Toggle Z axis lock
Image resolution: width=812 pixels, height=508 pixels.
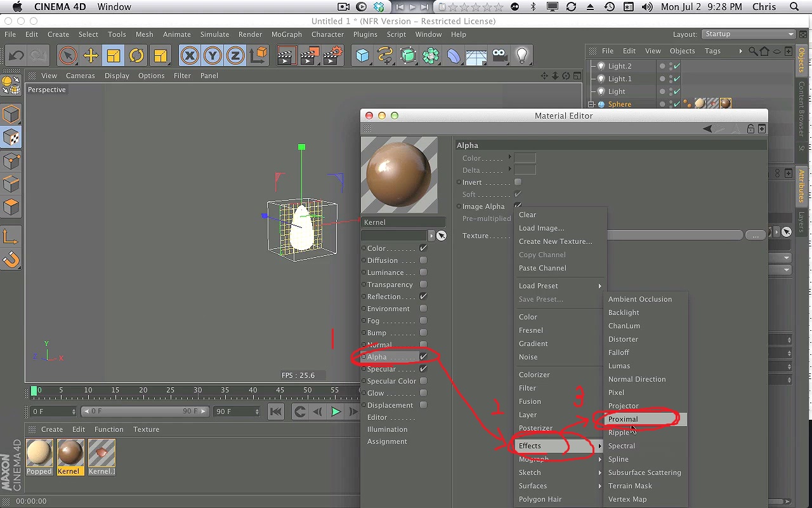click(x=235, y=56)
